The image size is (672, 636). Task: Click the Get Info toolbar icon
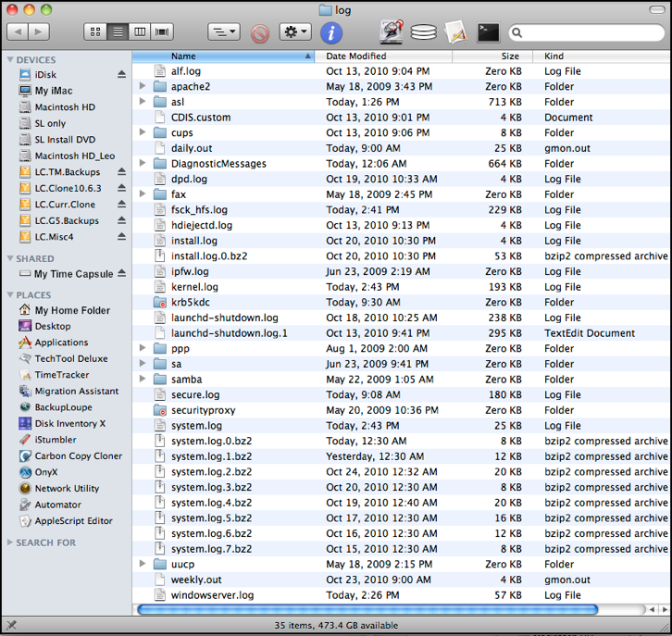[331, 32]
